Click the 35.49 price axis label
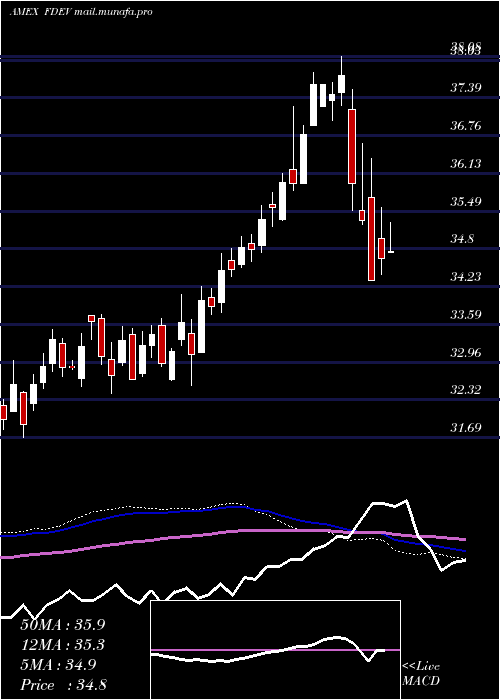 (x=466, y=202)
